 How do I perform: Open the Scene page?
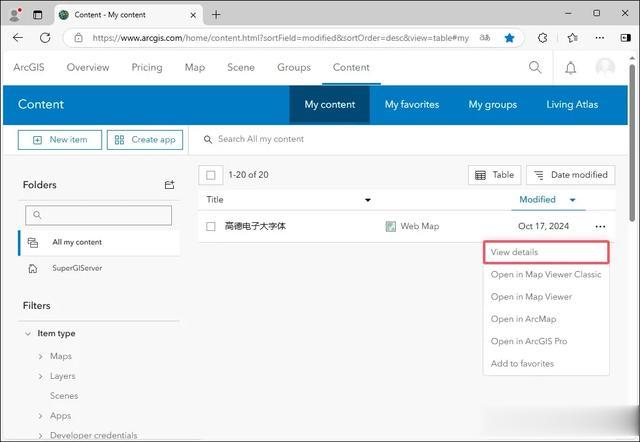241,67
